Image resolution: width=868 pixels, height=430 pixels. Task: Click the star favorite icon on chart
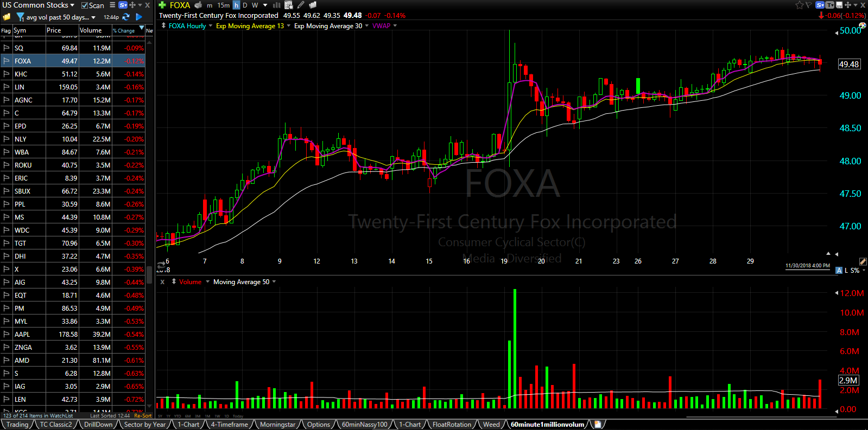pyautogui.click(x=800, y=5)
